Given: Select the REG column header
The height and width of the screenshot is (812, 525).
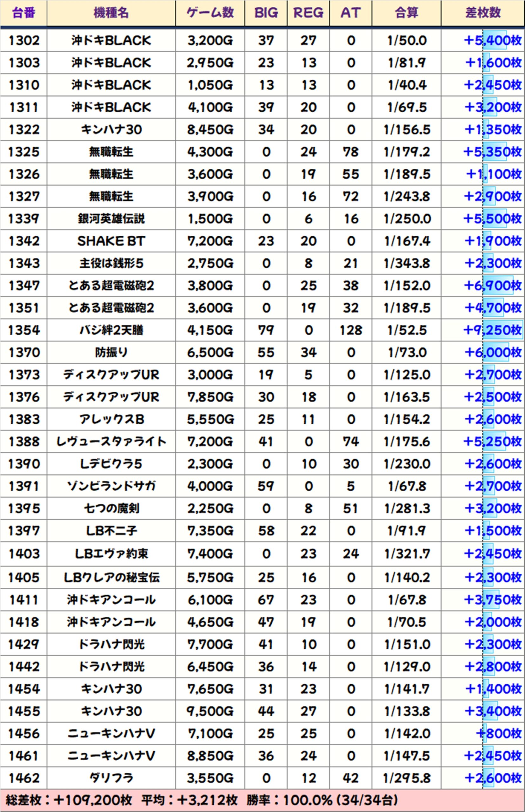Looking at the screenshot, I should click(x=308, y=13).
